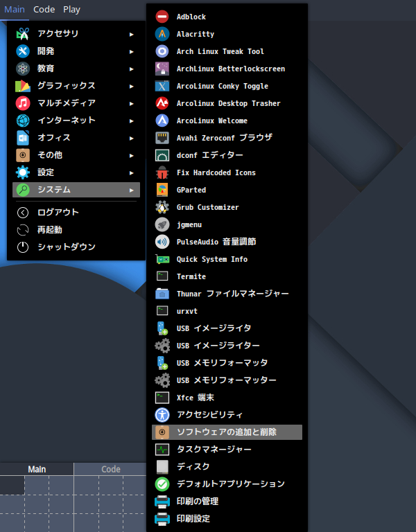Click the Fix Hardcoded Icons bug icon
This screenshot has height=532, width=416.
(162, 172)
